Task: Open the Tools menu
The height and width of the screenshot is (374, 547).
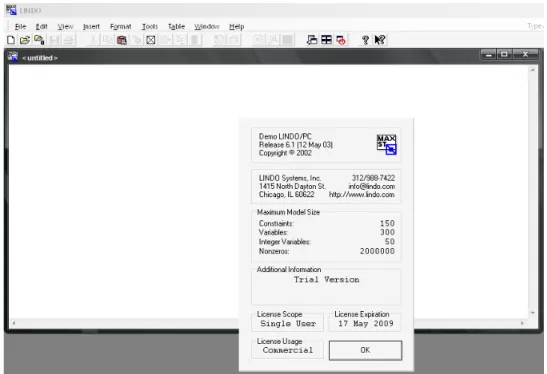Action: point(150,27)
